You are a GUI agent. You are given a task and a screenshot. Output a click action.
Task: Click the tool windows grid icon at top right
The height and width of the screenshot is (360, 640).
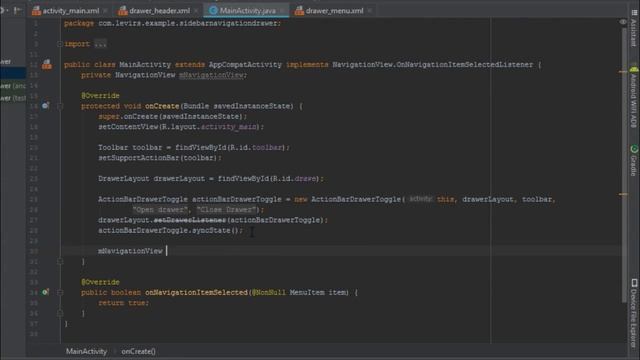(634, 13)
